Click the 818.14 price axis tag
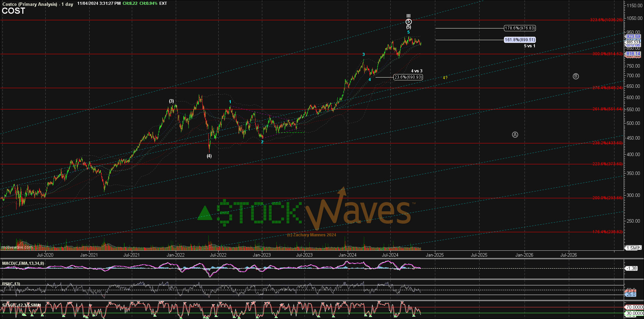 [x=633, y=54]
